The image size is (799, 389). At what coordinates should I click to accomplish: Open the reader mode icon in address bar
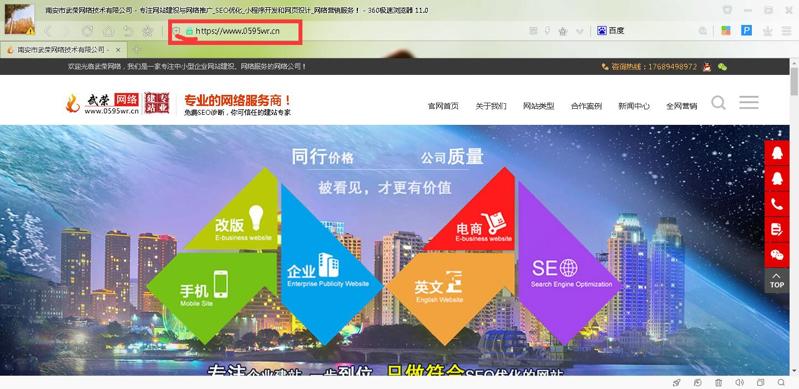[533, 31]
